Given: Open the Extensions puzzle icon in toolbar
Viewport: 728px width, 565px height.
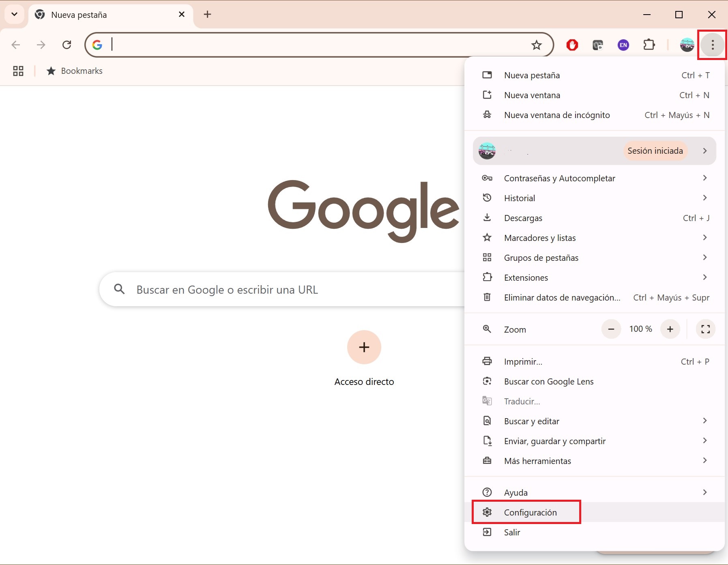Looking at the screenshot, I should tap(649, 45).
